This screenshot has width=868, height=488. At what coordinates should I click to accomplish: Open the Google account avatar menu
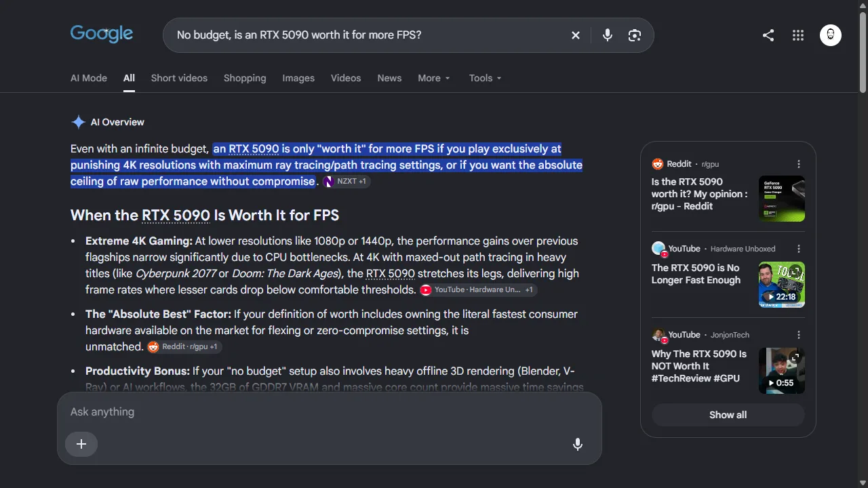pos(831,35)
